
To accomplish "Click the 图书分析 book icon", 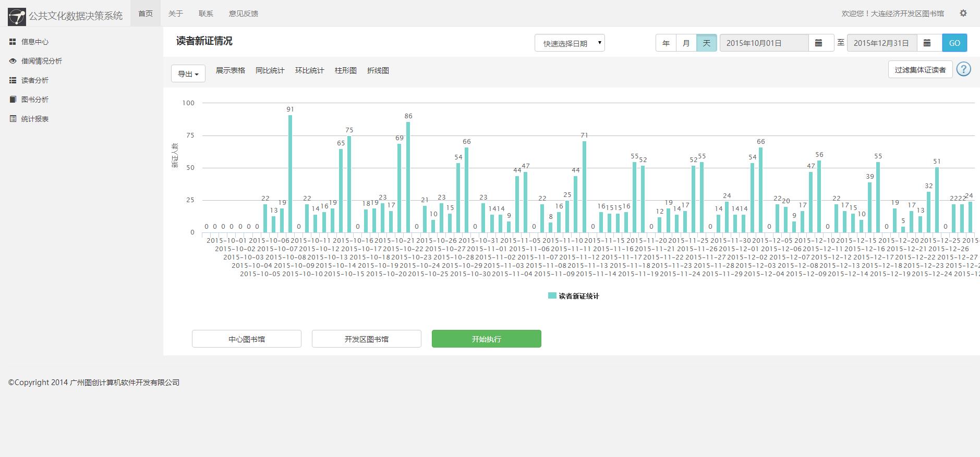I will click(13, 100).
